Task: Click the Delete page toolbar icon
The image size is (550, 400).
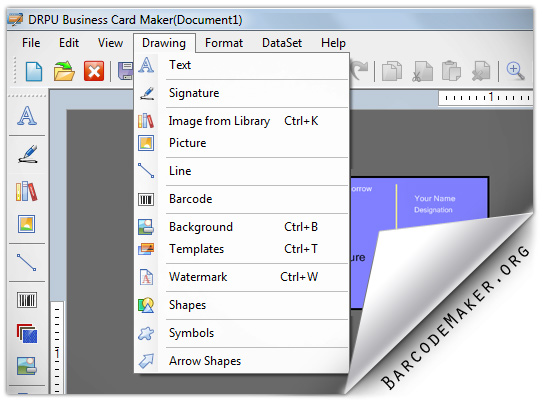Action: tap(481, 71)
